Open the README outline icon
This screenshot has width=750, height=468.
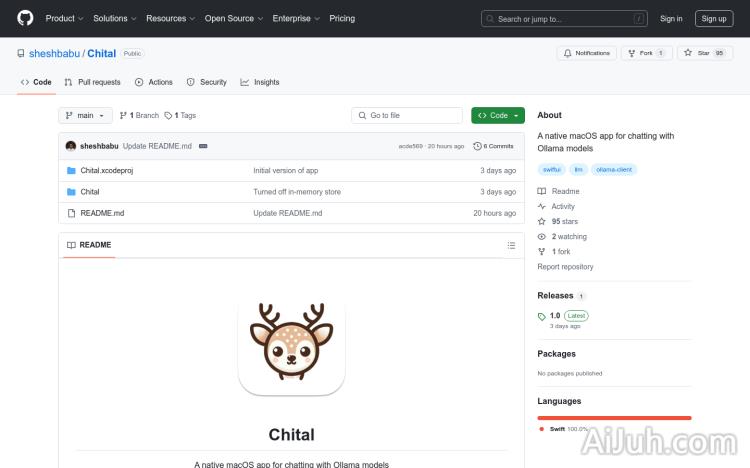511,245
